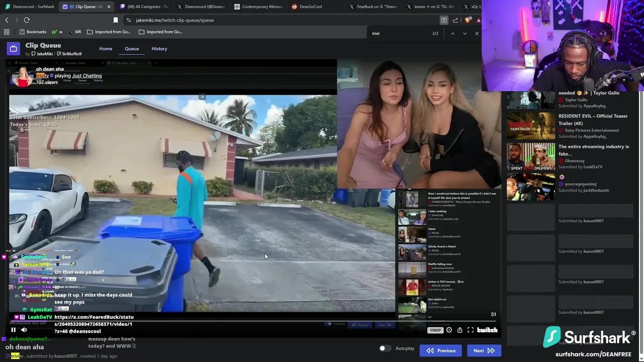Screen dimensions: 644x362
Task: Switch to (48) All Categories Twitch tab
Action: coord(143,7)
